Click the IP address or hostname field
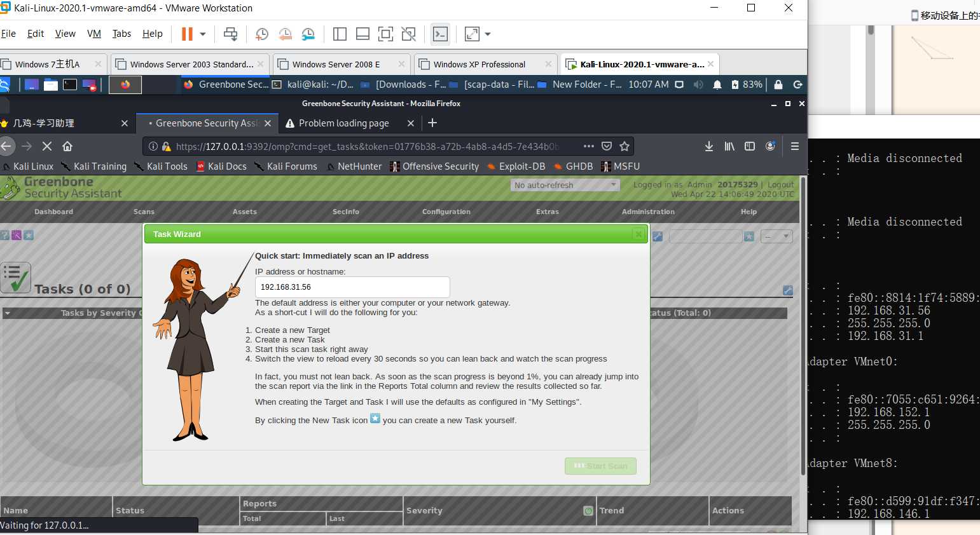This screenshot has width=980, height=535. click(352, 287)
